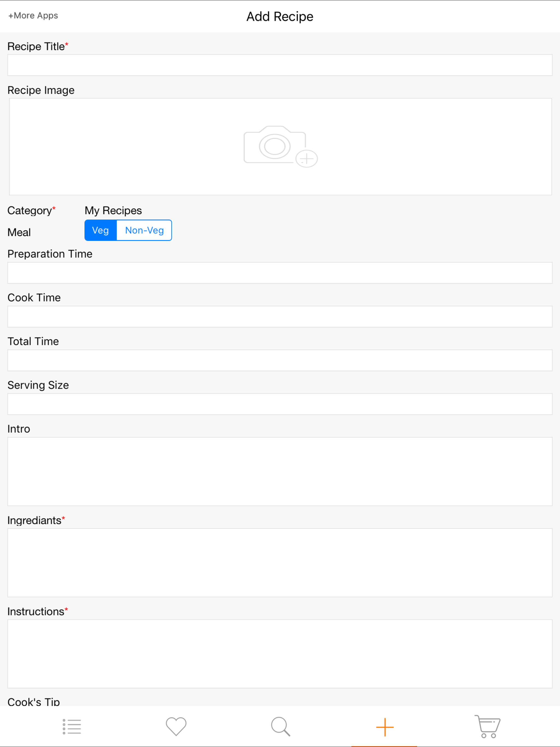Image resolution: width=560 pixels, height=747 pixels.
Task: Select the orange plus add tab
Action: [385, 727]
